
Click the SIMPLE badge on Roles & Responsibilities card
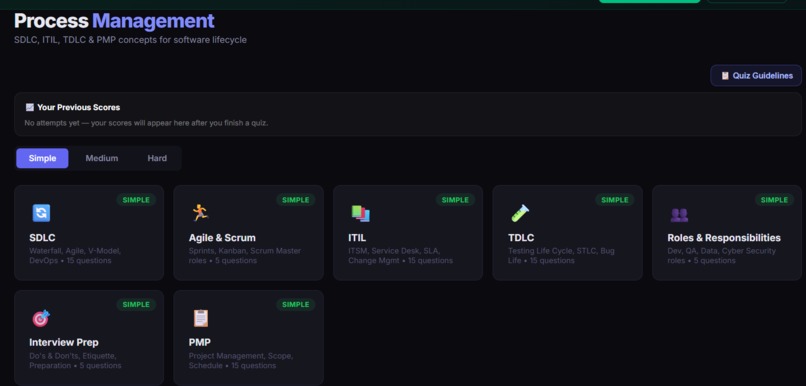[774, 200]
